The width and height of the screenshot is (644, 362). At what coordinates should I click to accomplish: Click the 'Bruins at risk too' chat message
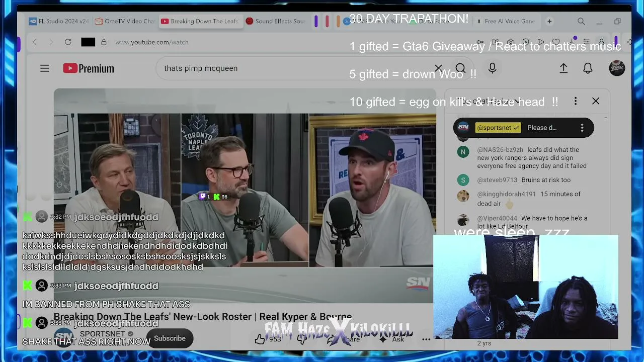[546, 180]
